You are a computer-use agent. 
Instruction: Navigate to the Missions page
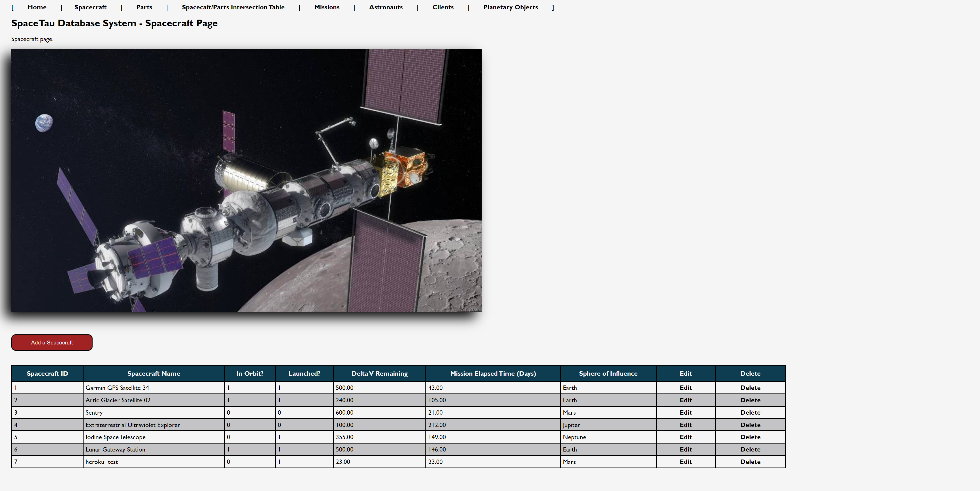click(327, 7)
